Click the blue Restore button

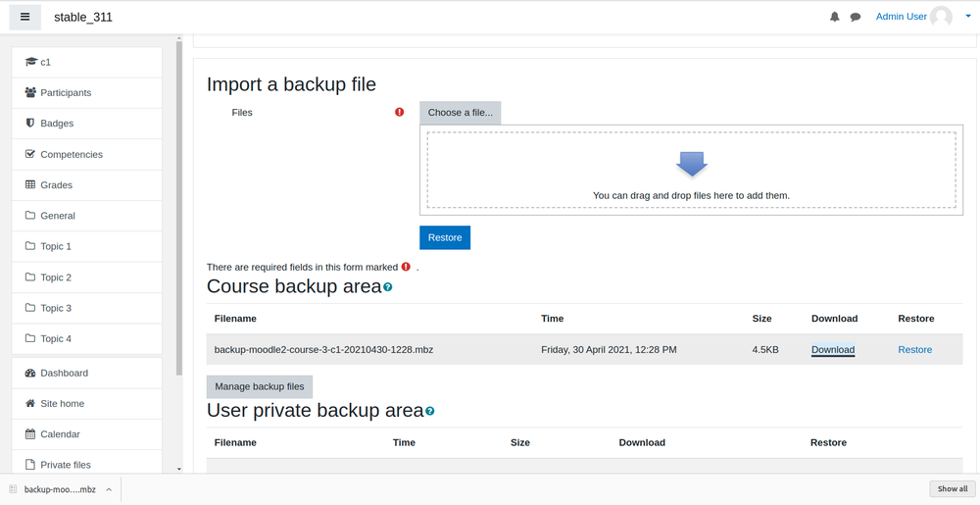[x=445, y=237]
